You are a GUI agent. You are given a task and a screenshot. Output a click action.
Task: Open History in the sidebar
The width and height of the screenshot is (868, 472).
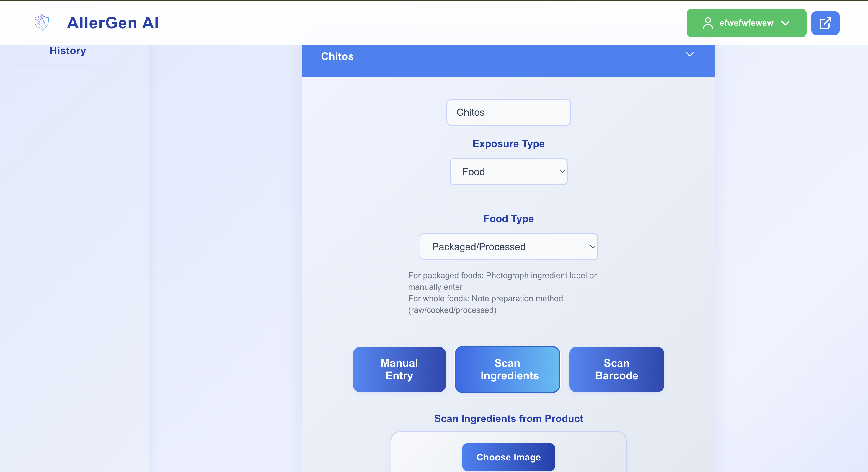click(x=68, y=51)
